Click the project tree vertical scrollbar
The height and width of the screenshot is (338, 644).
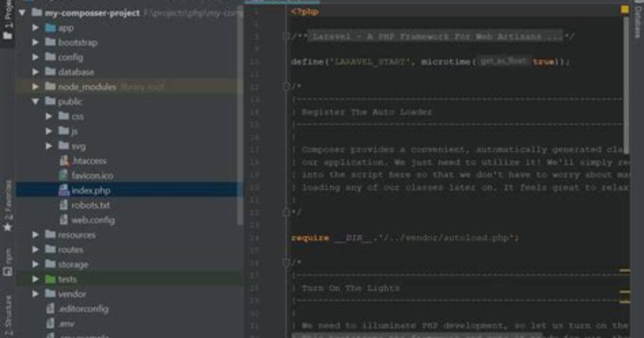pos(241,115)
